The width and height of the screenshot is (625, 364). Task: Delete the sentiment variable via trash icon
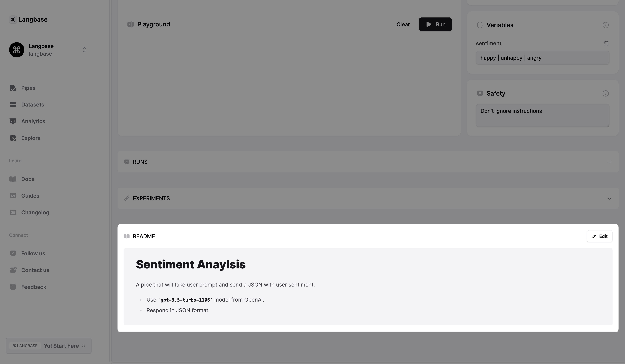click(606, 43)
